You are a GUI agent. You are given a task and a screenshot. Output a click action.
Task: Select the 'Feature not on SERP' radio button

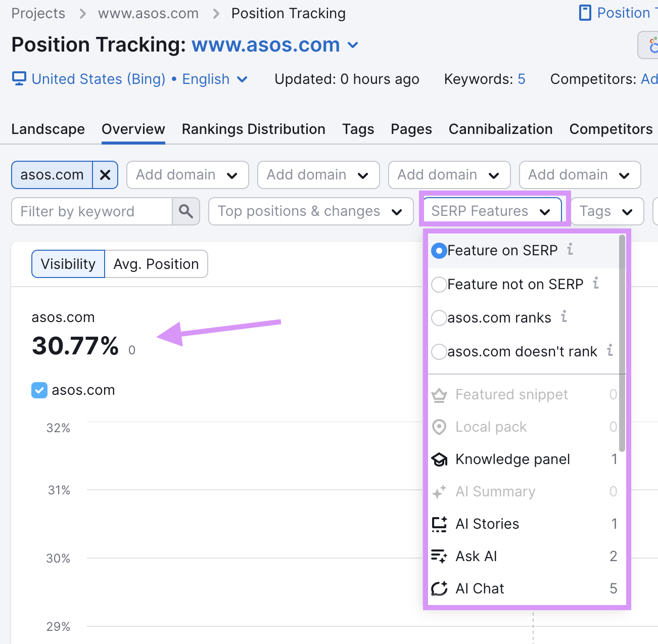pyautogui.click(x=439, y=285)
